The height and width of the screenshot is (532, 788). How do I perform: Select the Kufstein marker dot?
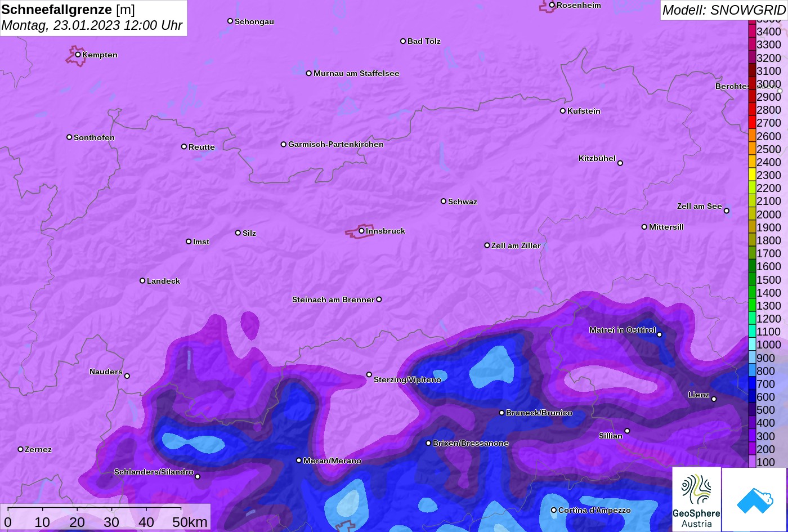(x=562, y=111)
